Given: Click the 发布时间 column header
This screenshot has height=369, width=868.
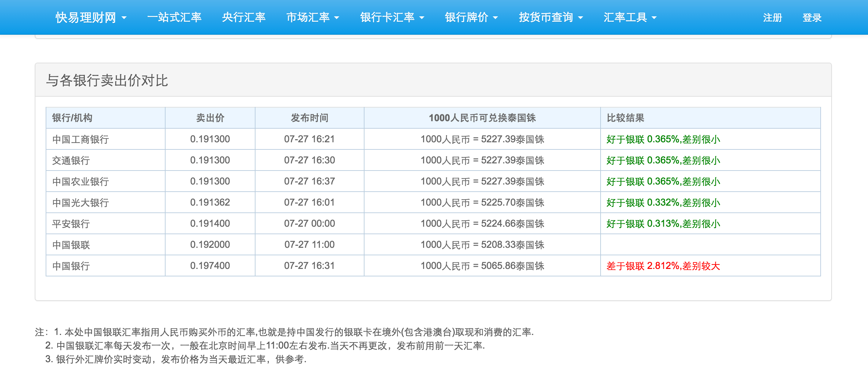Looking at the screenshot, I should (x=309, y=118).
